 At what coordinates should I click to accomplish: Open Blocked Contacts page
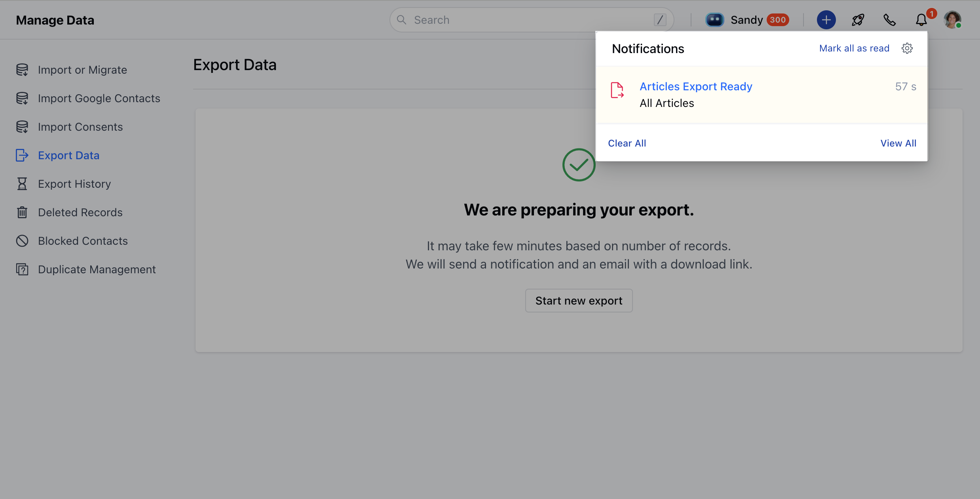83,241
